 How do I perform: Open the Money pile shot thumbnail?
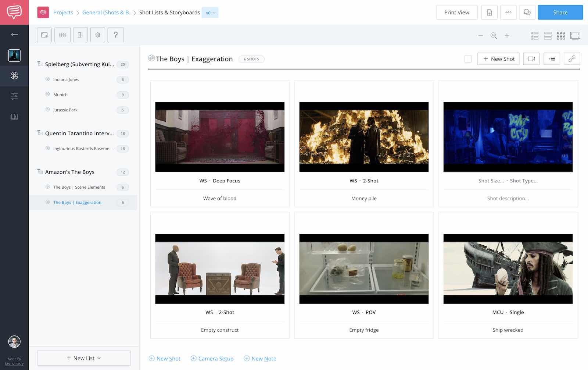[364, 137]
